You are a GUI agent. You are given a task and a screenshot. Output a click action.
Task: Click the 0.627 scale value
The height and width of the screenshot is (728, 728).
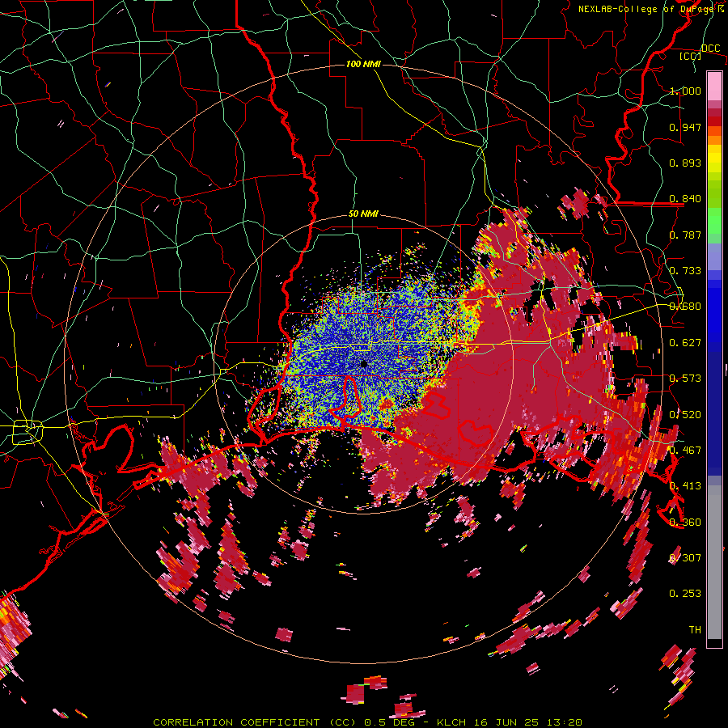[685, 343]
